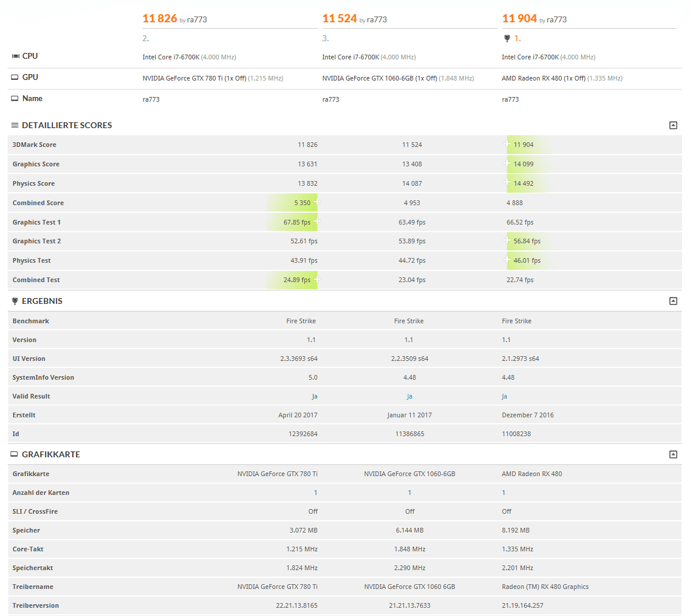This screenshot has height=616, width=692.
Task: Click Treibername Radeon (TM) RX 480 Graphics
Action: pos(545,587)
